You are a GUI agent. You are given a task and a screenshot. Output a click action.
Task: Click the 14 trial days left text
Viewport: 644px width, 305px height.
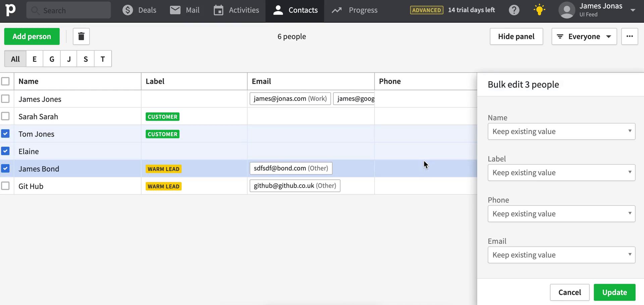(471, 10)
